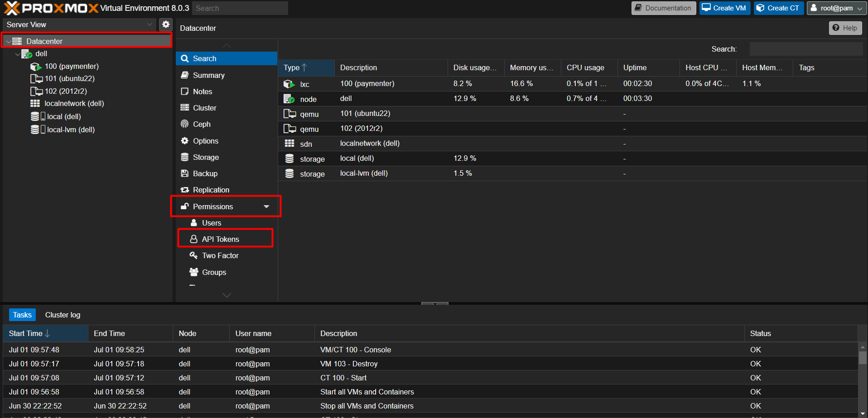Collapse the bottom log panel handle
The height and width of the screenshot is (418, 868).
pyautogui.click(x=434, y=303)
